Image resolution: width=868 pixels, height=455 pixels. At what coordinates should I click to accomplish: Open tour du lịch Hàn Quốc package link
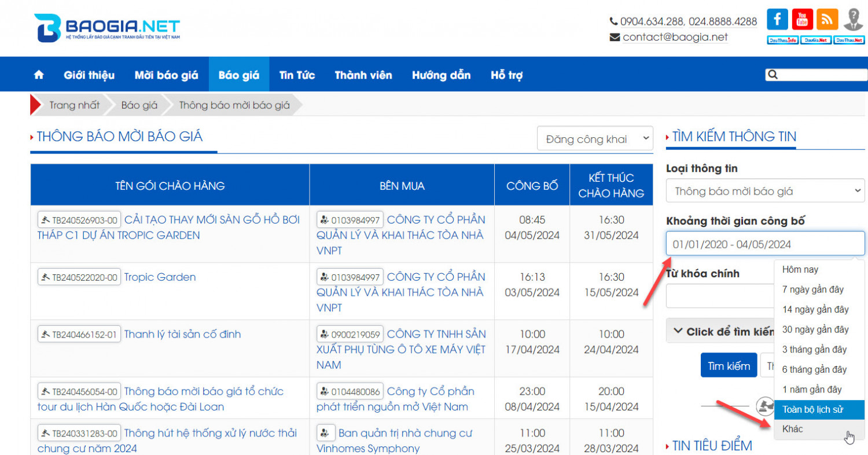coord(160,399)
